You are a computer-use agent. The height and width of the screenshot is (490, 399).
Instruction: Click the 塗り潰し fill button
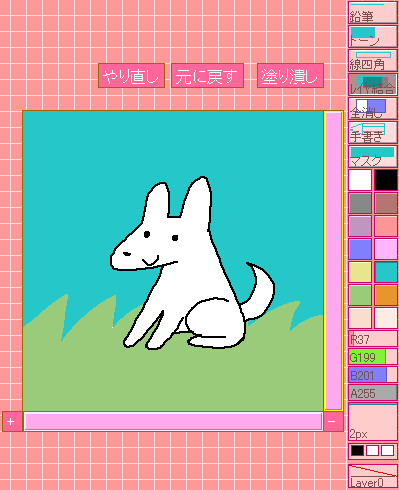[x=290, y=76]
